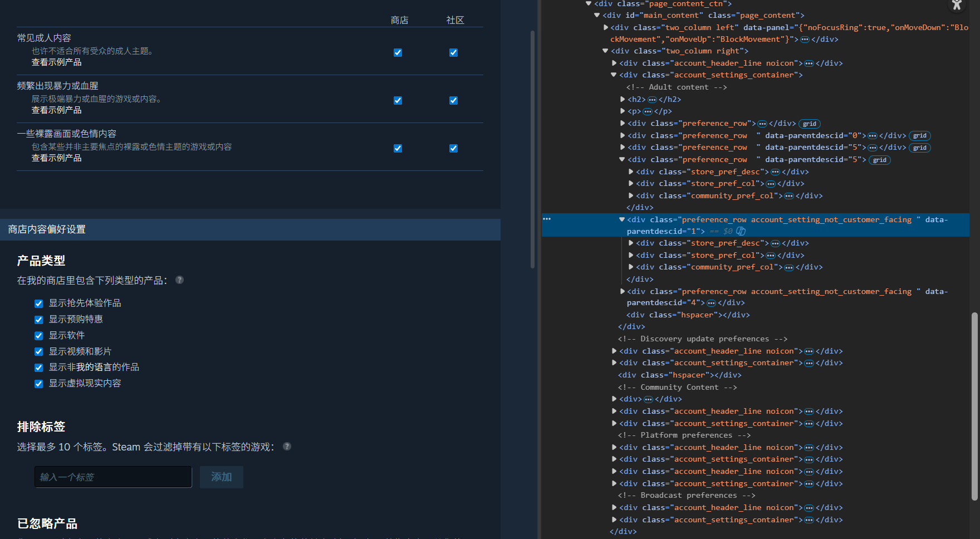Click the help icon beside product types prompt
Viewport: 980px width, 539px height.
[x=179, y=280]
